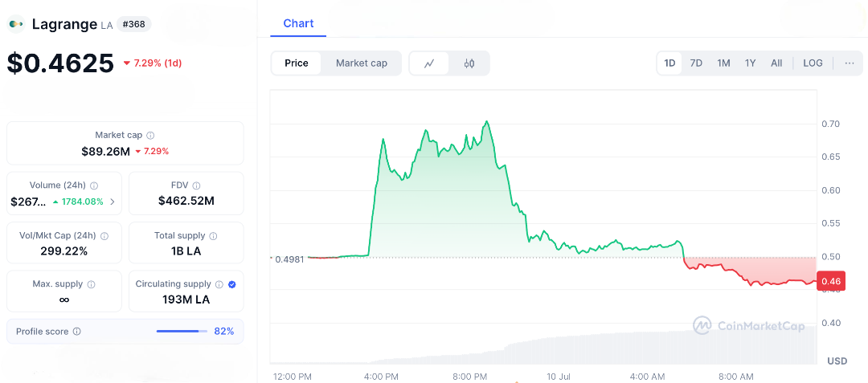Click the Max. supply info icon

91,284
